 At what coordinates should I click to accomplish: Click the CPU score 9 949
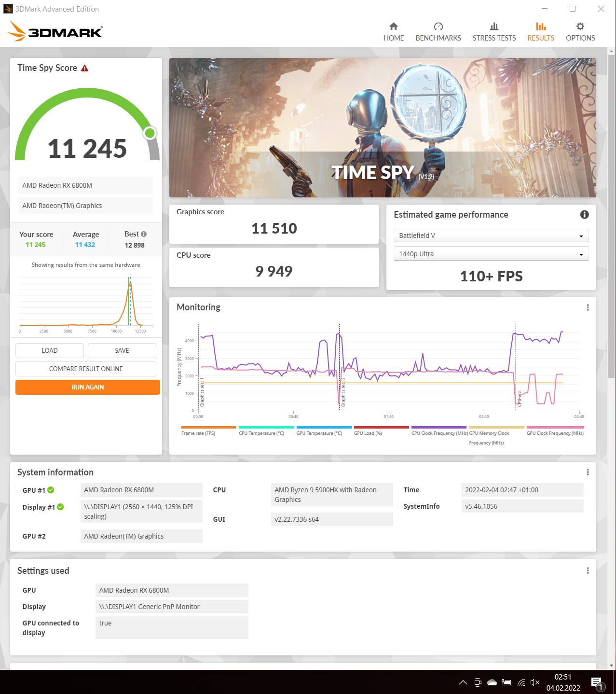274,271
